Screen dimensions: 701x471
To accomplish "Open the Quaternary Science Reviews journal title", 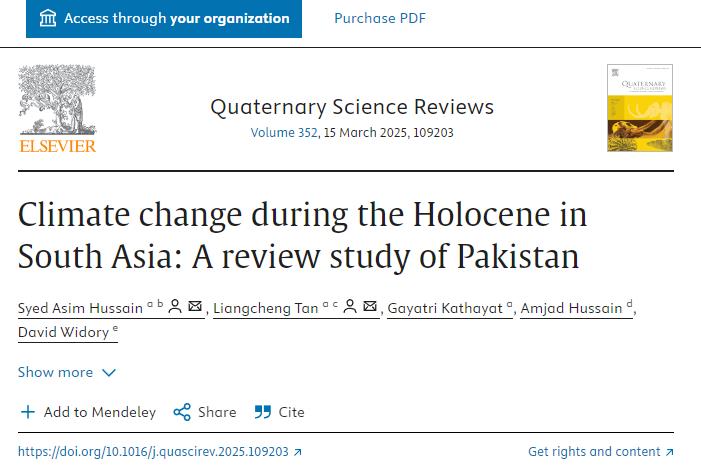I will coord(352,106).
